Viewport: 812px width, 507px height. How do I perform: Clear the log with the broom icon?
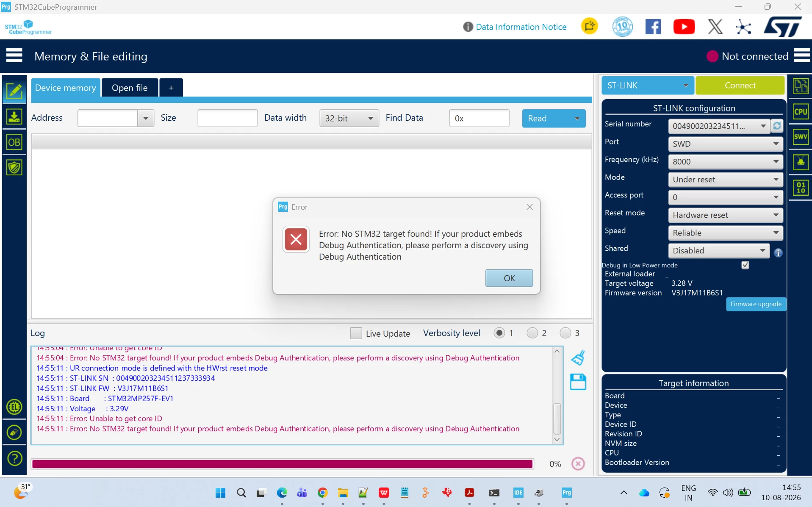(578, 358)
